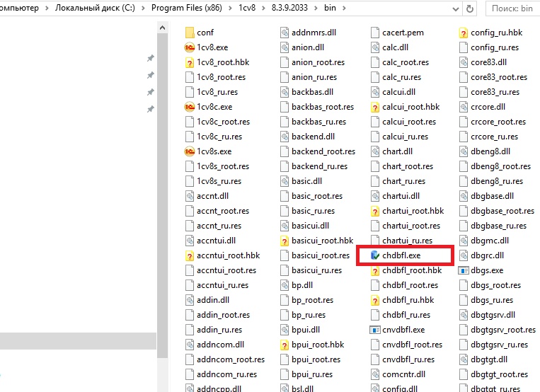540x392 pixels.
Task: Select file addncom.dll
Action: [214, 345]
